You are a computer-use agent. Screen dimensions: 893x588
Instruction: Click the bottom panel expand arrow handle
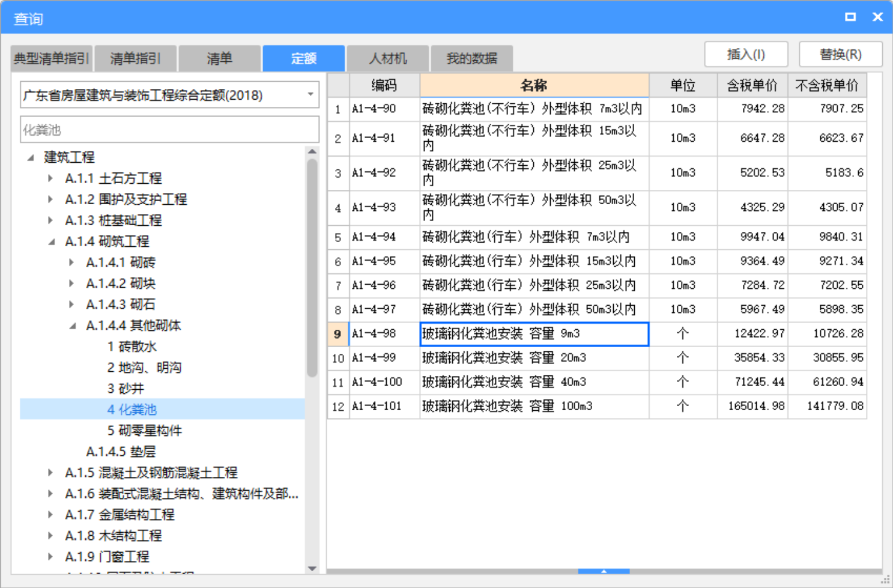tap(604, 571)
